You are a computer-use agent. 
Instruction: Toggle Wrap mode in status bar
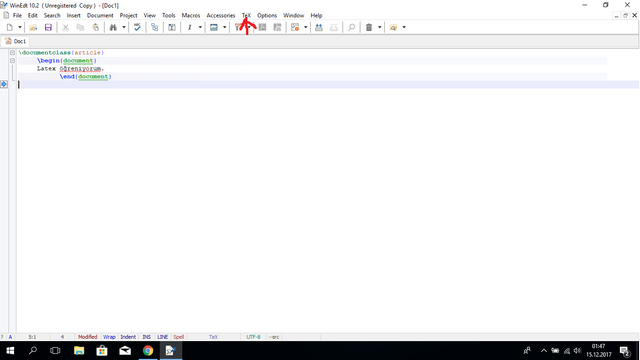[109, 337]
